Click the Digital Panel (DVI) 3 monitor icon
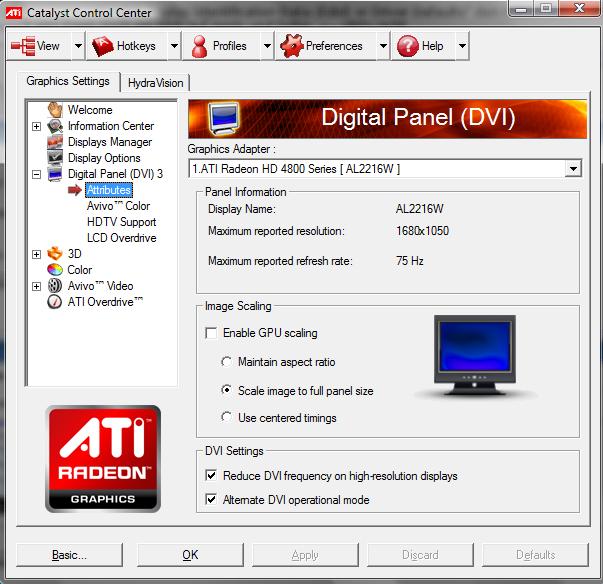Image resolution: width=603 pixels, height=584 pixels. pos(55,174)
